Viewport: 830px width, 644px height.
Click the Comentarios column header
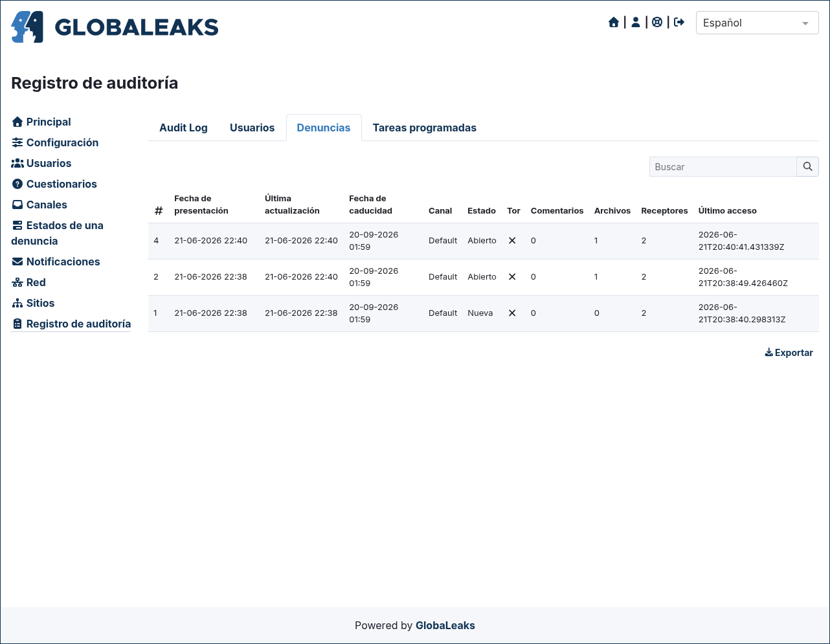coord(557,211)
